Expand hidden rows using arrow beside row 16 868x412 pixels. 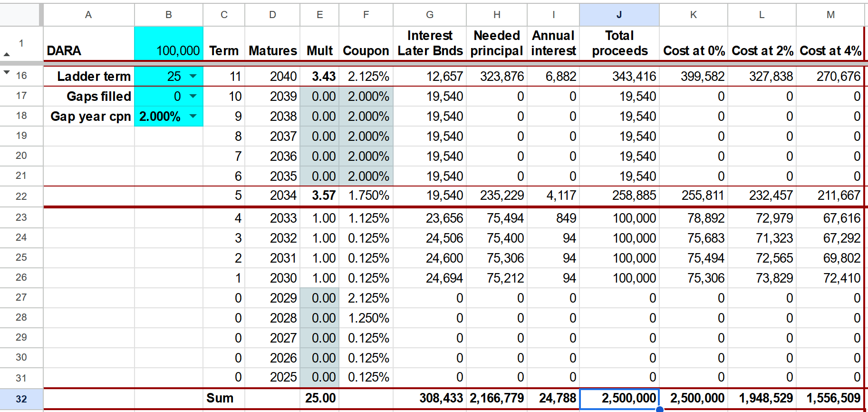7,72
